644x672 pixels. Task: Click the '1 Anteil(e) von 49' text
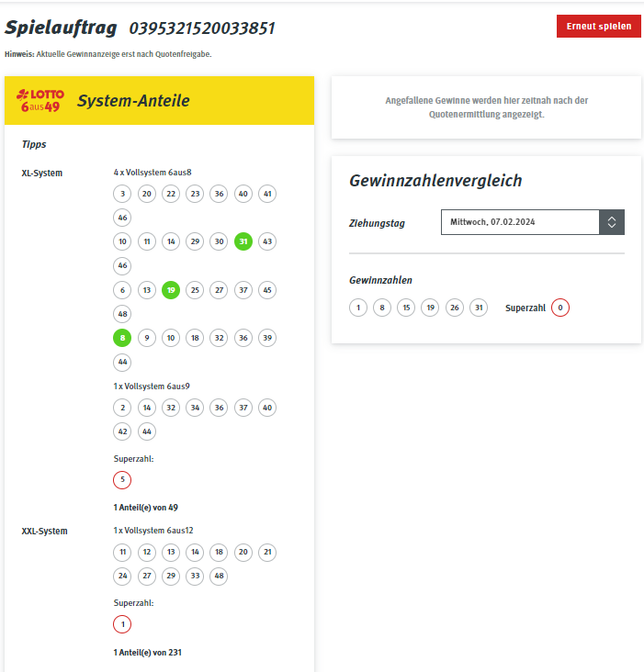[146, 508]
